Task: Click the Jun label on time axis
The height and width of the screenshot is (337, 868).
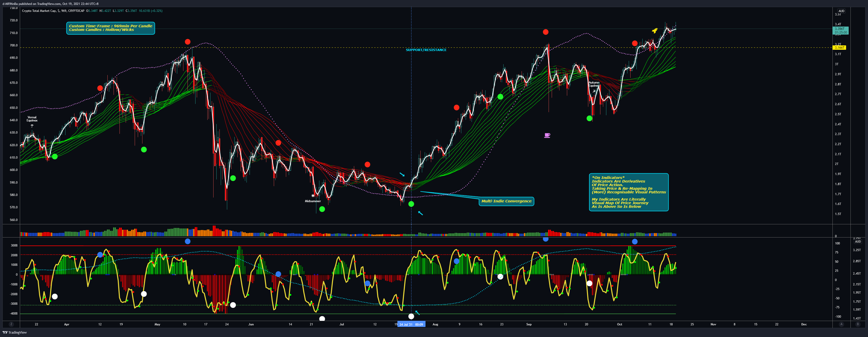Action: tap(251, 324)
